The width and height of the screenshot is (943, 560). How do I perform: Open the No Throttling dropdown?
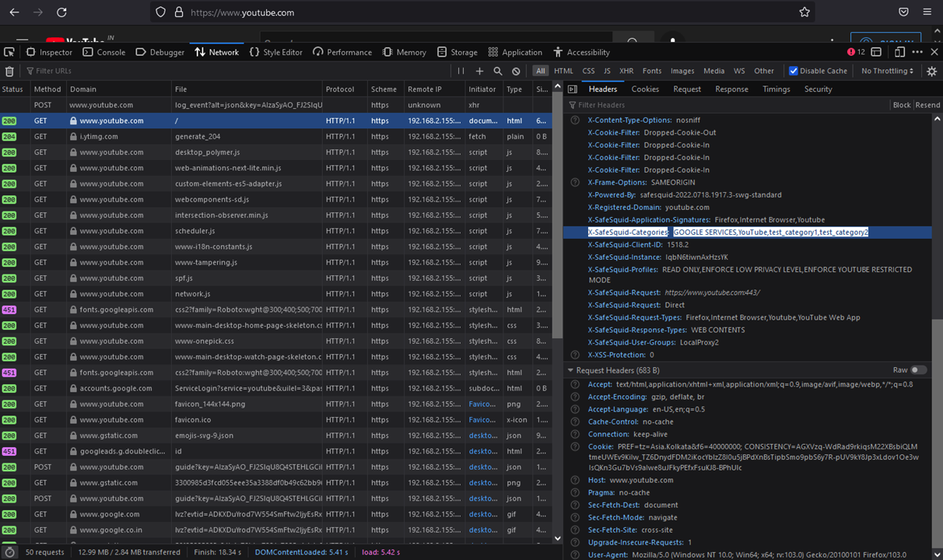point(887,71)
